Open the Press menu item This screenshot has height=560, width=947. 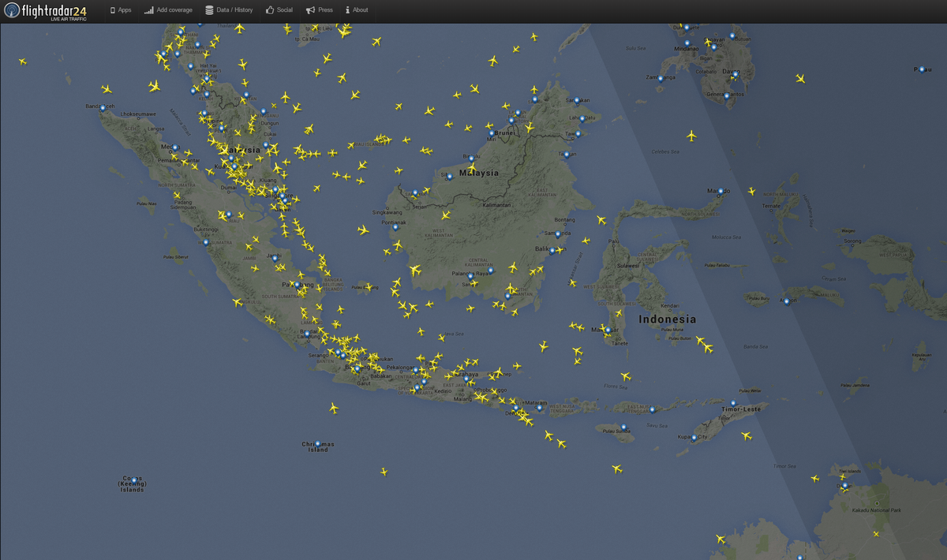pos(320,10)
